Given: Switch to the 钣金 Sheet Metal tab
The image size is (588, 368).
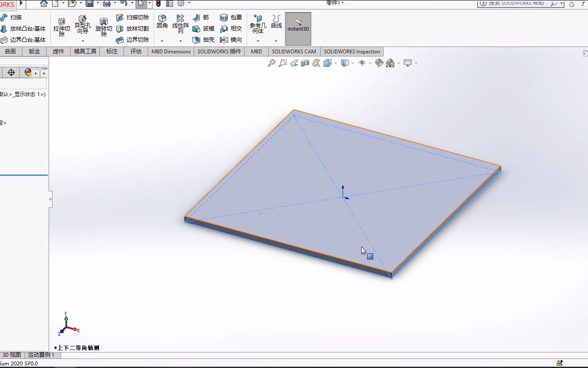Looking at the screenshot, I should (x=34, y=51).
